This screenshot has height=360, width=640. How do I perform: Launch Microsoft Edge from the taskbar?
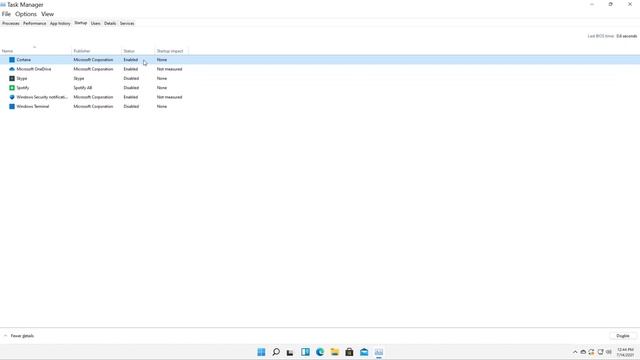pyautogui.click(x=320, y=352)
